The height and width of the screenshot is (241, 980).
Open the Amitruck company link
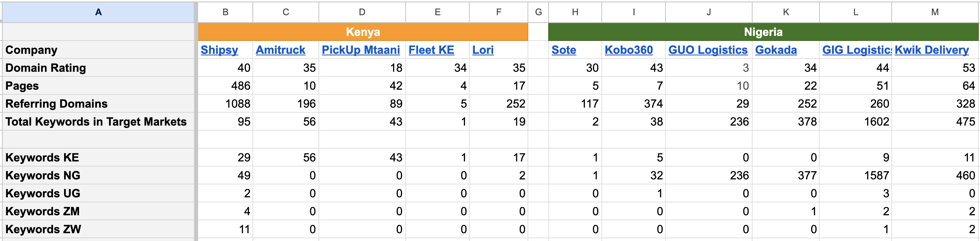(280, 50)
